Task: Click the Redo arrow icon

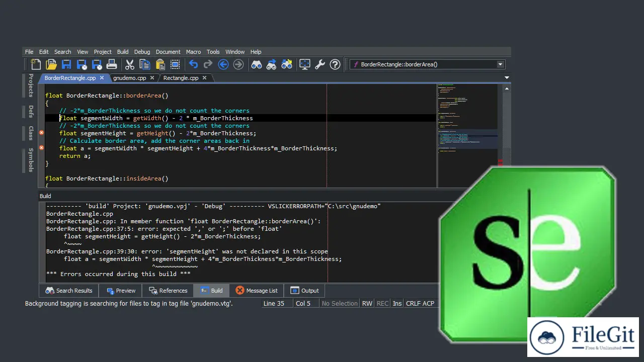Action: click(208, 64)
